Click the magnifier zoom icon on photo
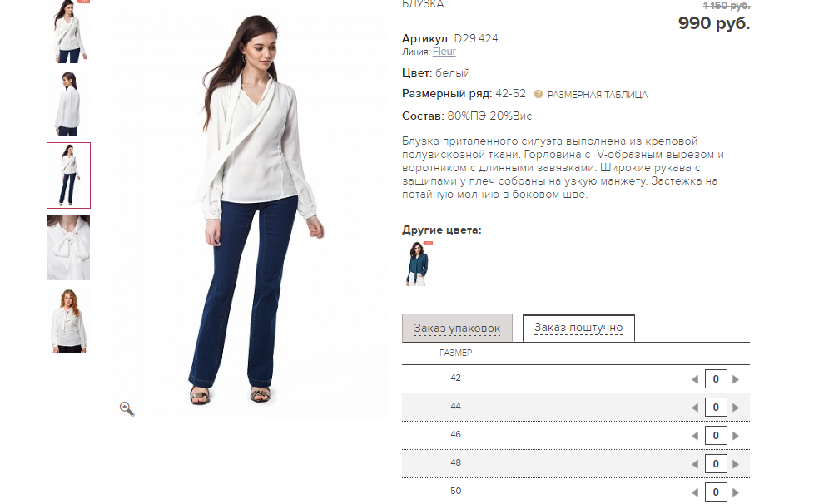This screenshot has width=814, height=504. (127, 408)
